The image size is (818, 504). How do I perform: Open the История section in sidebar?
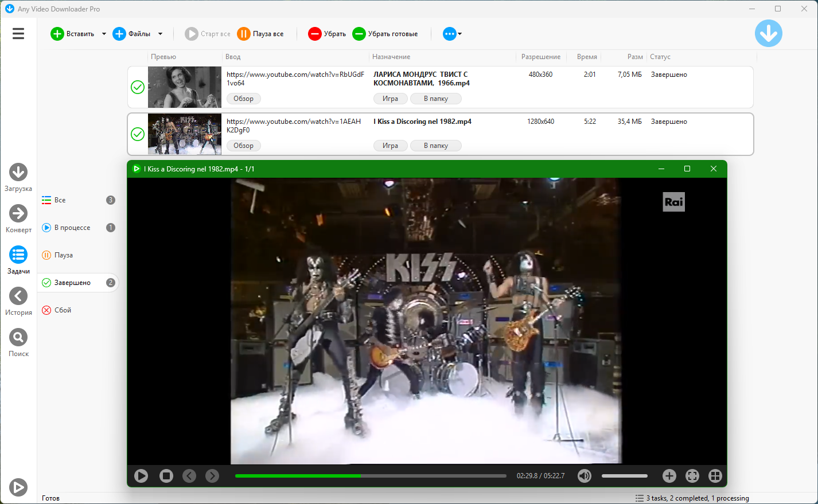(x=18, y=301)
